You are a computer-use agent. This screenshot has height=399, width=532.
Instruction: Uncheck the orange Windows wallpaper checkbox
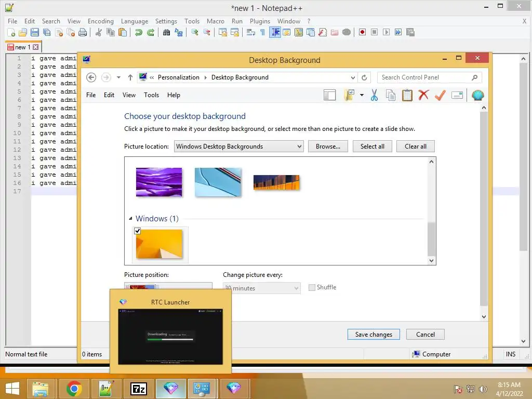pos(137,231)
